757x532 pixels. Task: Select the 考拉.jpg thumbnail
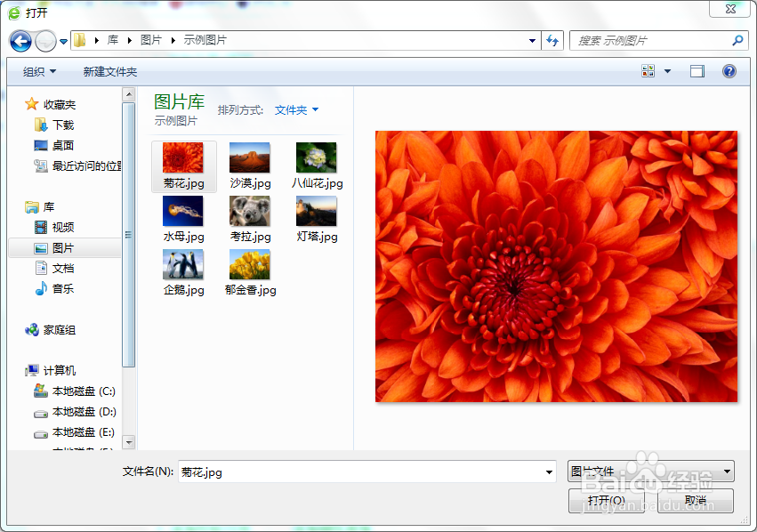250,220
